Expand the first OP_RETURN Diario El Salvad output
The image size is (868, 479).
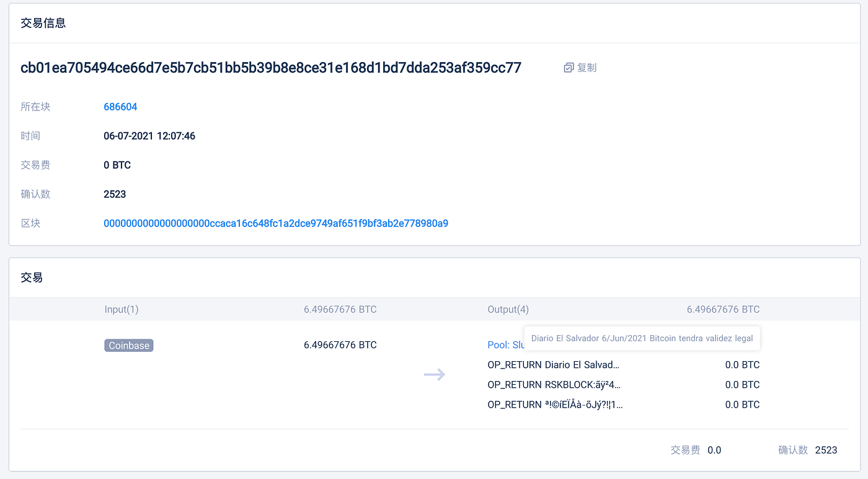pyautogui.click(x=554, y=365)
